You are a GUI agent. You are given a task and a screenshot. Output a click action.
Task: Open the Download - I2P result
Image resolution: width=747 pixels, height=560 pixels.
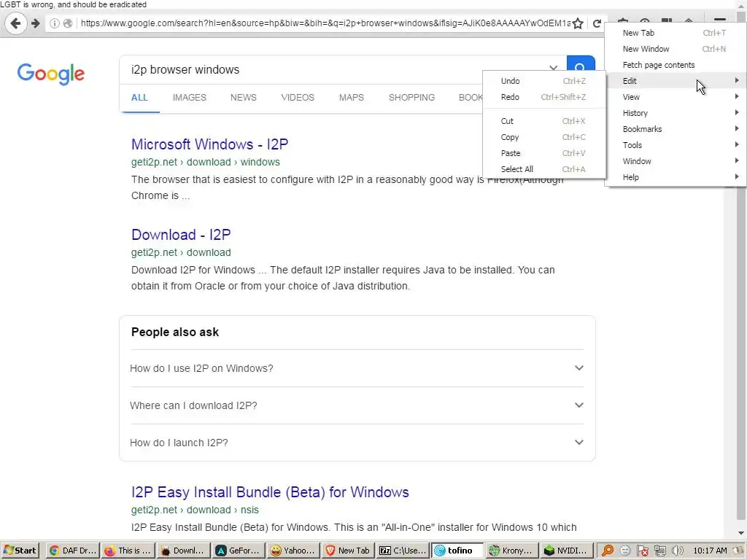click(x=181, y=235)
